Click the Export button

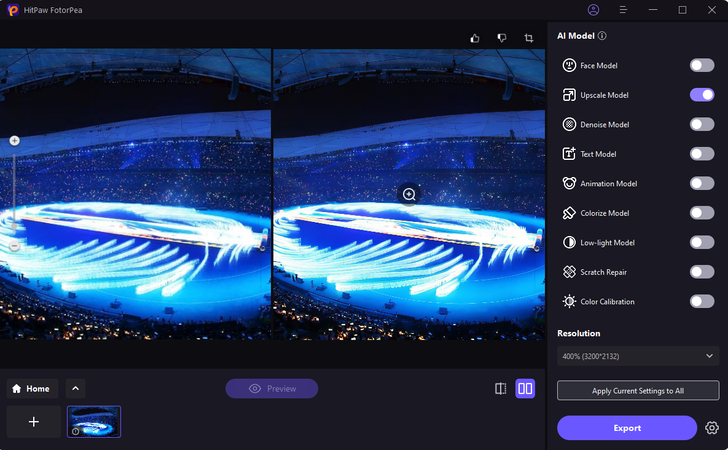tap(626, 428)
